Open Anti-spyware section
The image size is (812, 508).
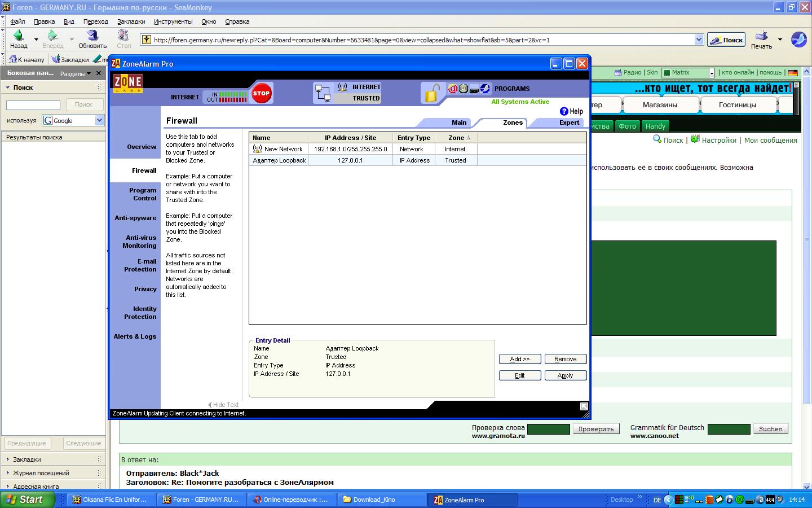click(135, 218)
